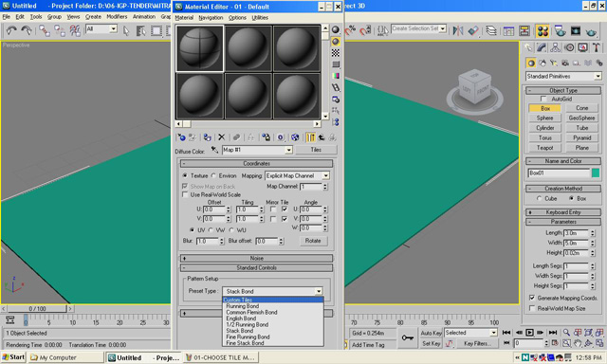Pick material with the eyedropper icon
The width and height of the screenshot is (607, 364).
pyautogui.click(x=214, y=150)
